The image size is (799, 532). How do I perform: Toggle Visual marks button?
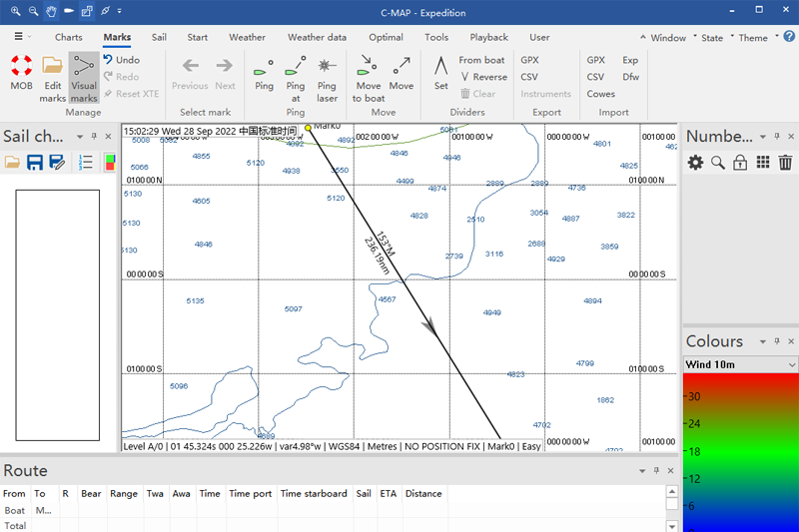point(84,78)
